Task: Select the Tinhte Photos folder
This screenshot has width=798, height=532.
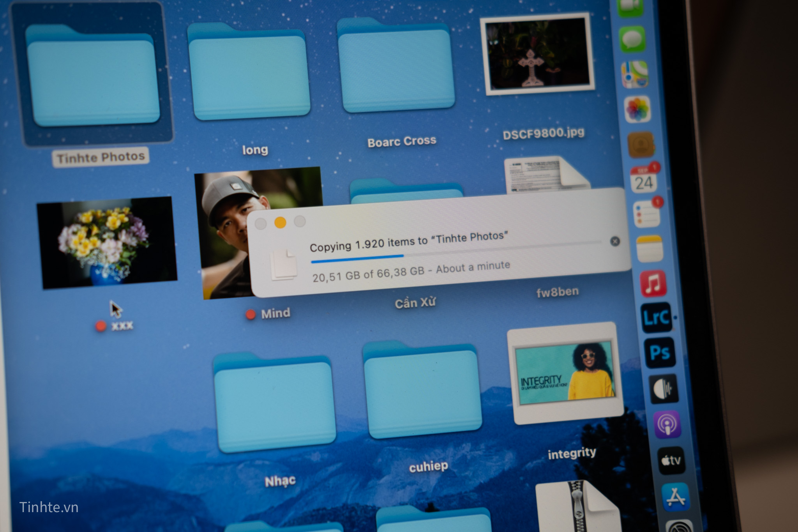Action: coord(93,78)
